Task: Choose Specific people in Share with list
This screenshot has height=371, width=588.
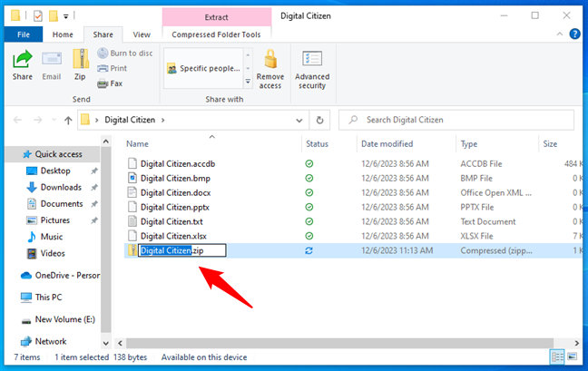Action: [x=203, y=68]
